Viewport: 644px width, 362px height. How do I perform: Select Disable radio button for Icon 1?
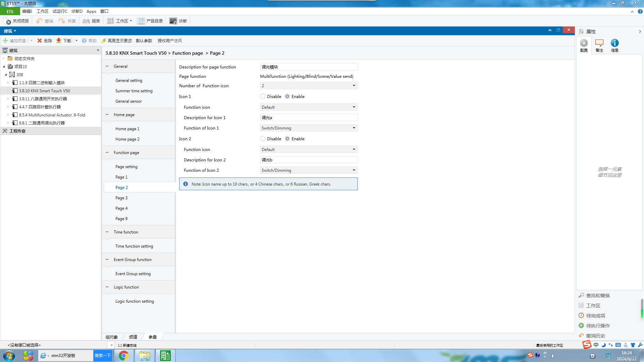click(263, 96)
